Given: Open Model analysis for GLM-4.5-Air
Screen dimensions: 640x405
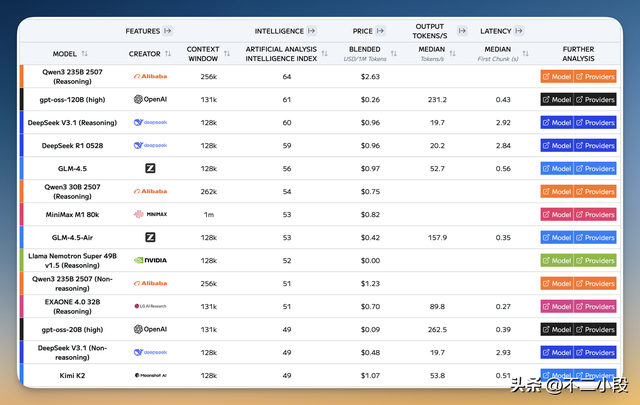Looking at the screenshot, I should click(557, 237).
